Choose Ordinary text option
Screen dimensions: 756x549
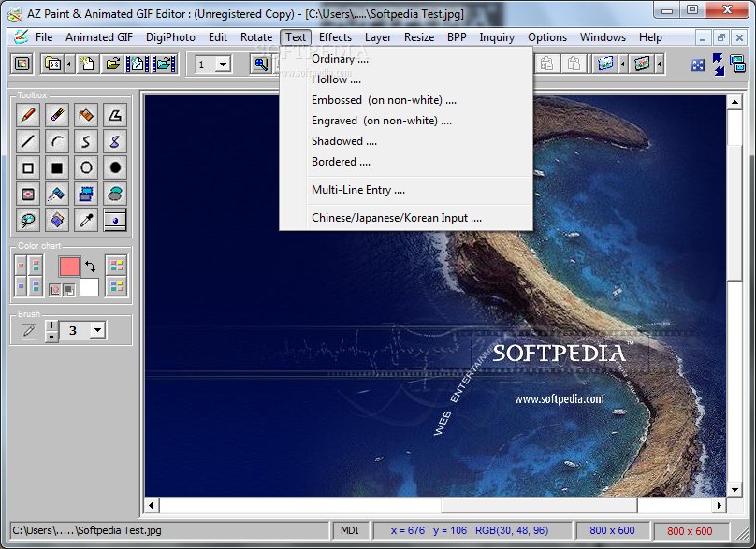click(x=406, y=59)
